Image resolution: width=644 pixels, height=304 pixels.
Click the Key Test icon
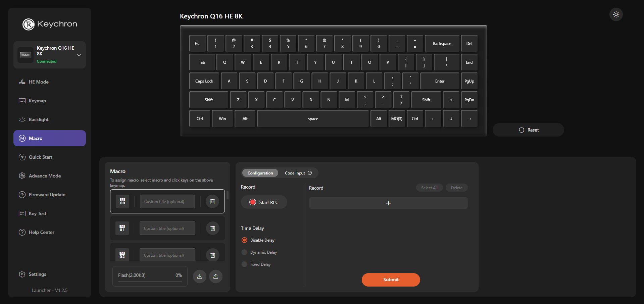click(x=22, y=213)
